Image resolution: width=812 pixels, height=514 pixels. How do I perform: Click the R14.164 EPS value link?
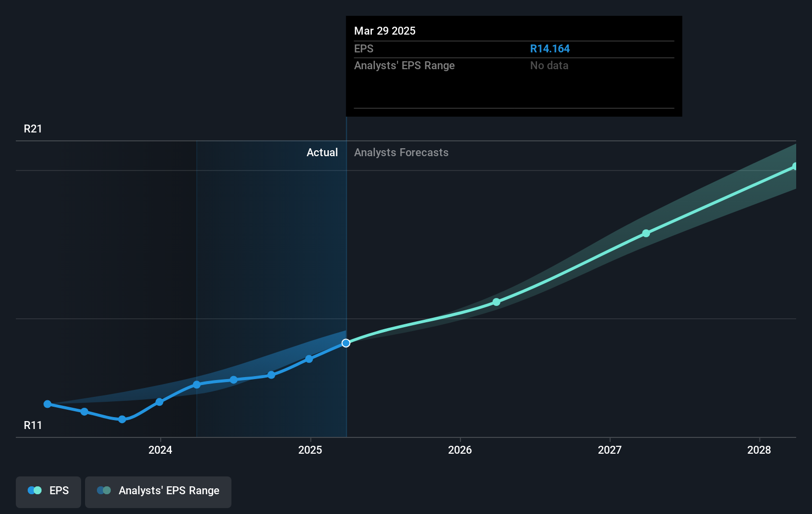coord(549,48)
